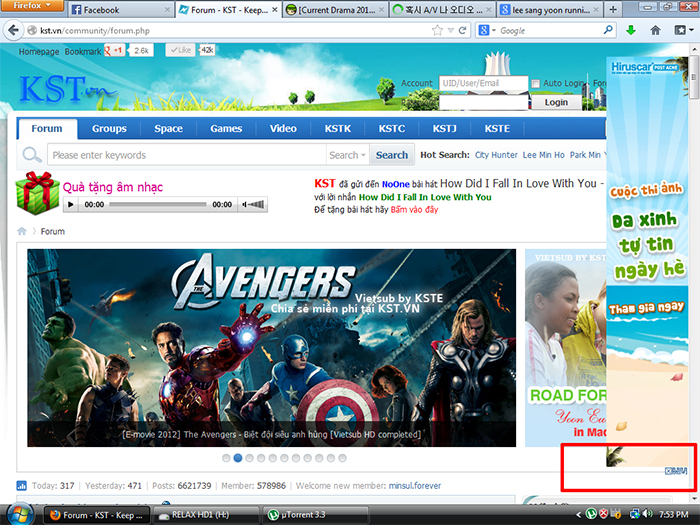The image size is (700, 525).
Task: Click the gift box music icon
Action: coord(38,193)
